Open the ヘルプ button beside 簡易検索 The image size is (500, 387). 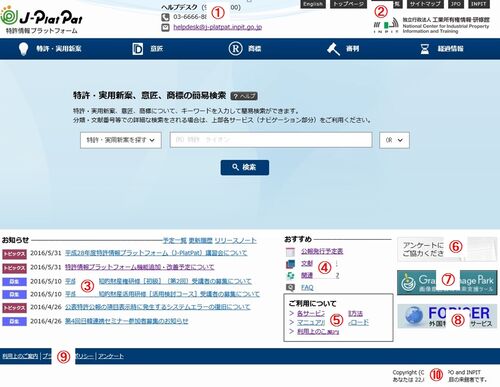(x=244, y=96)
